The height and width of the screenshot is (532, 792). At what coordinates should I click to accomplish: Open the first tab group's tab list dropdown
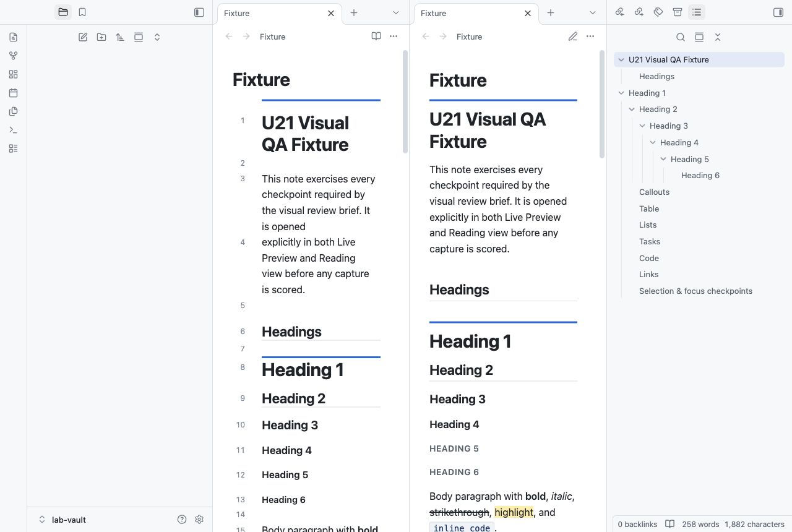coord(395,12)
